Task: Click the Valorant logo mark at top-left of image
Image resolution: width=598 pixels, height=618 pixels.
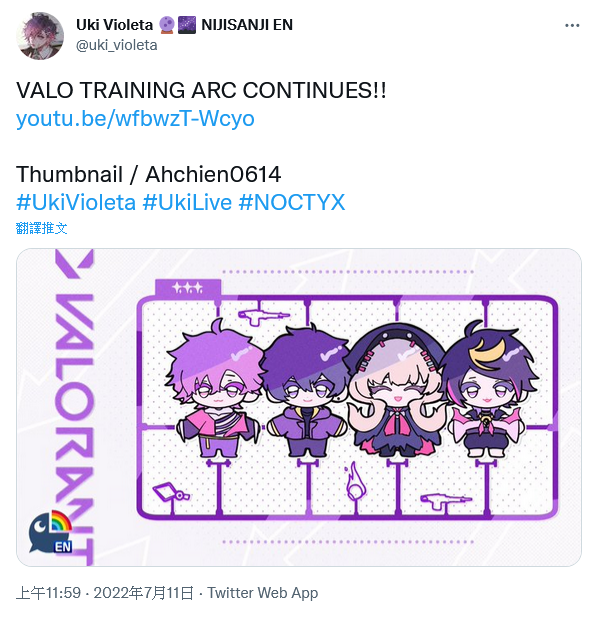Action: (75, 263)
